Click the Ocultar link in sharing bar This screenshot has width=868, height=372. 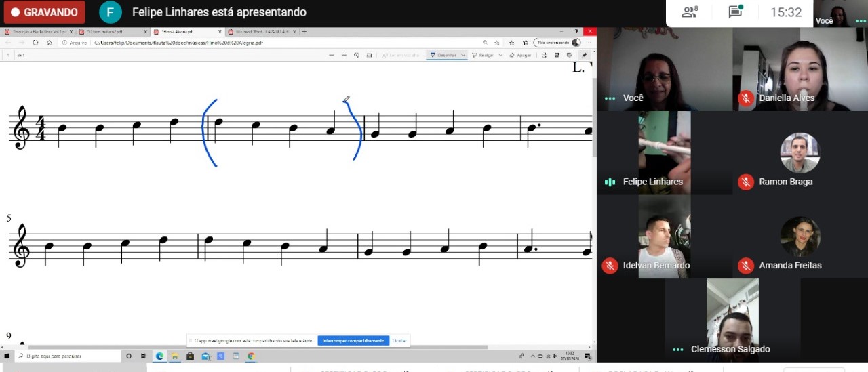tap(399, 341)
